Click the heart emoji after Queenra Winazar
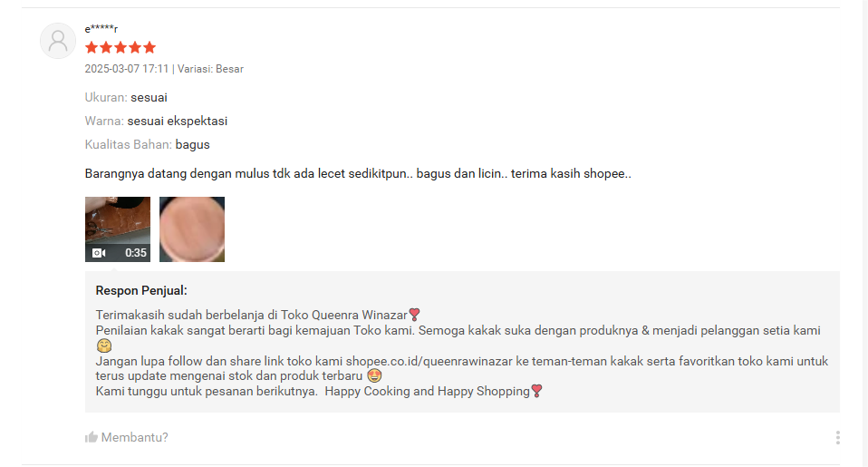868x467 pixels. pyautogui.click(x=414, y=316)
